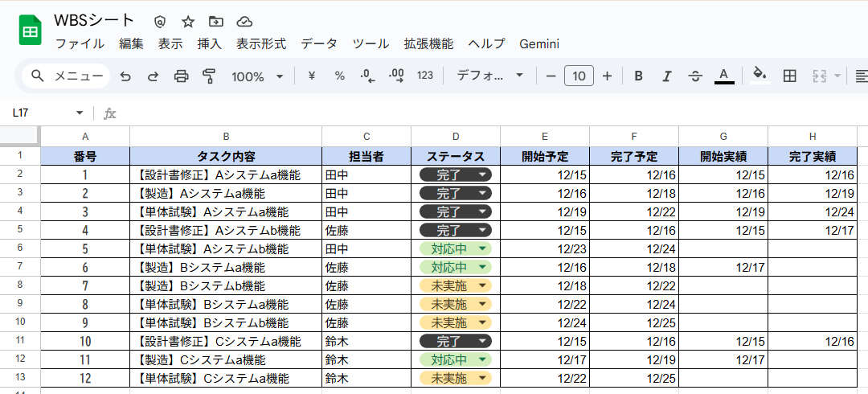This screenshot has width=868, height=394.
Task: Open the borders grid icon
Action: [790, 76]
